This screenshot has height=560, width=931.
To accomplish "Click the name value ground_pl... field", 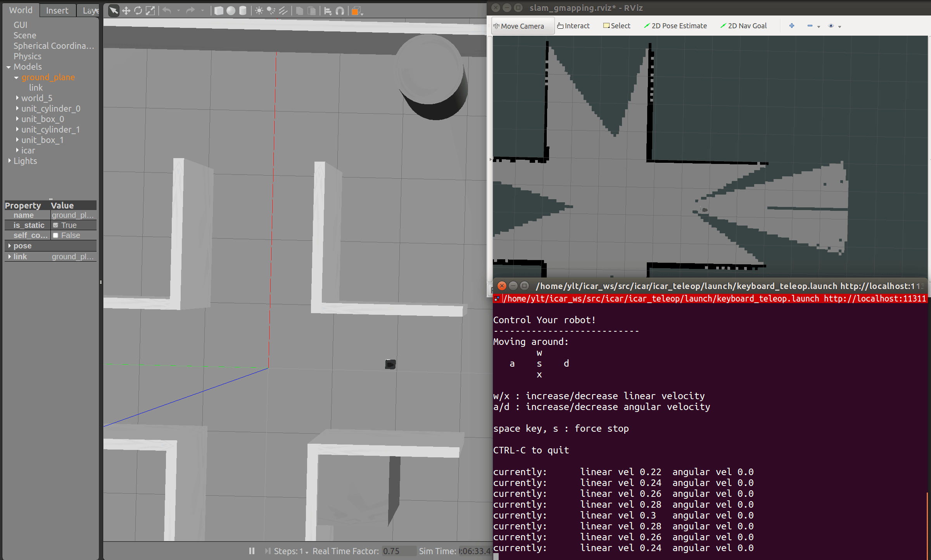I will click(73, 215).
